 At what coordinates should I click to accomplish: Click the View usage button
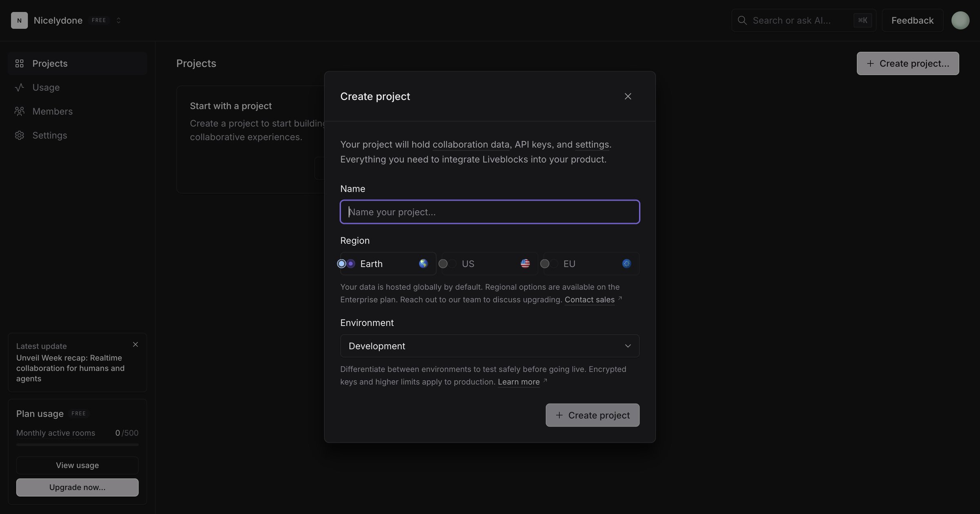tap(77, 465)
